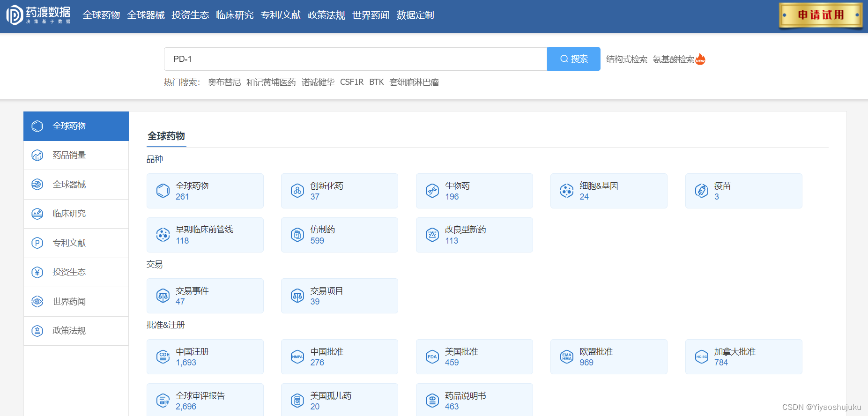This screenshot has width=868, height=416.
Task: Click the 599 count under 仿制药
Action: pyautogui.click(x=317, y=241)
